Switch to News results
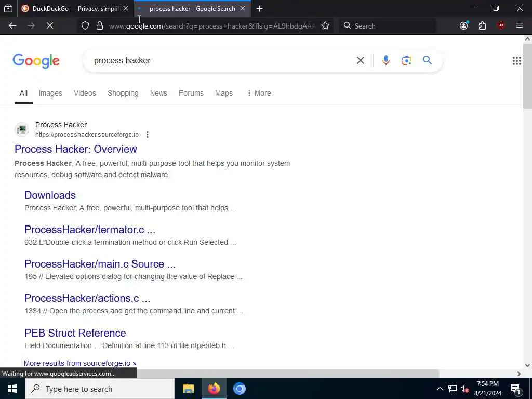This screenshot has width=532, height=399. pos(158,93)
